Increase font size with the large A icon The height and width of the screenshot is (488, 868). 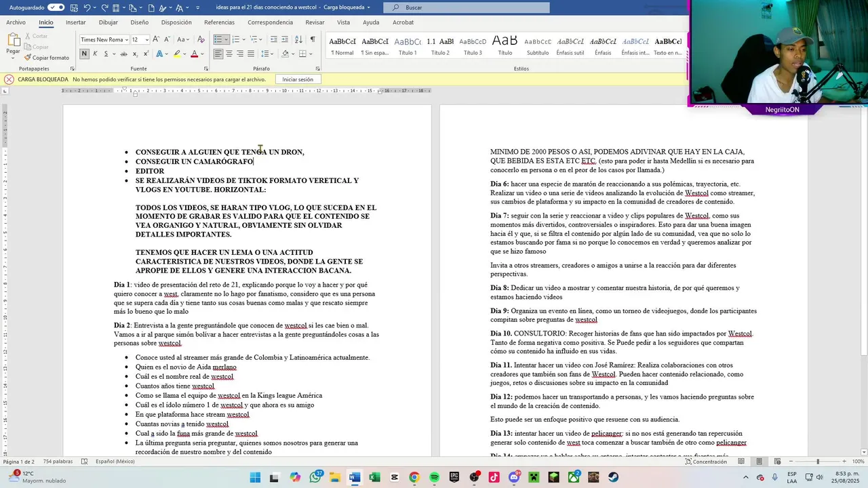pyautogui.click(x=157, y=39)
